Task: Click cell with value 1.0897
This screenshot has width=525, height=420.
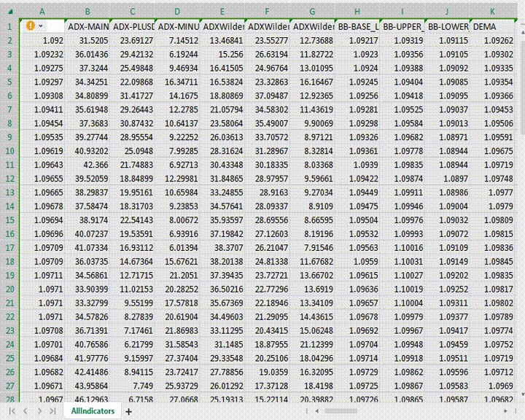Action: (447, 179)
